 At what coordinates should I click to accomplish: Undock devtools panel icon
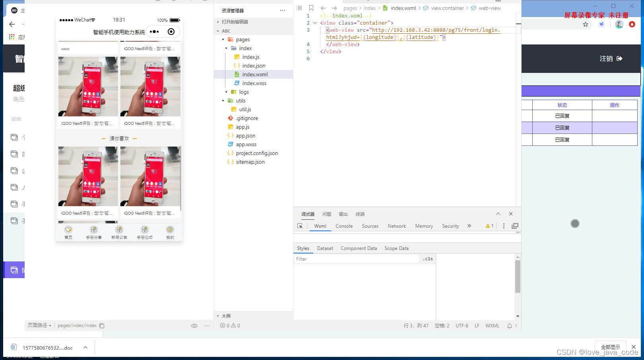point(515,226)
